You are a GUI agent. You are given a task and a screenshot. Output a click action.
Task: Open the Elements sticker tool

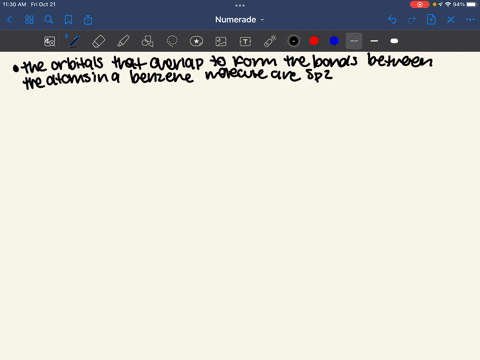196,41
